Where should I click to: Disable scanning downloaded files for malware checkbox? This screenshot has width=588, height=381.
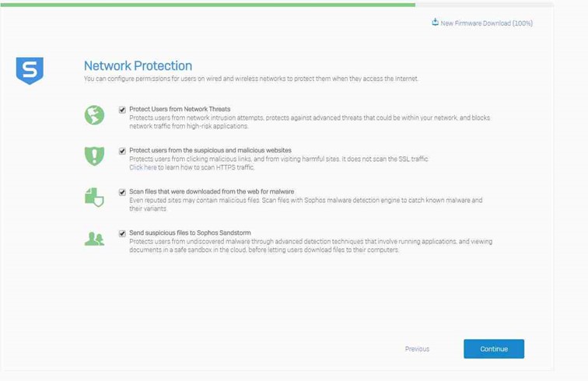click(122, 192)
